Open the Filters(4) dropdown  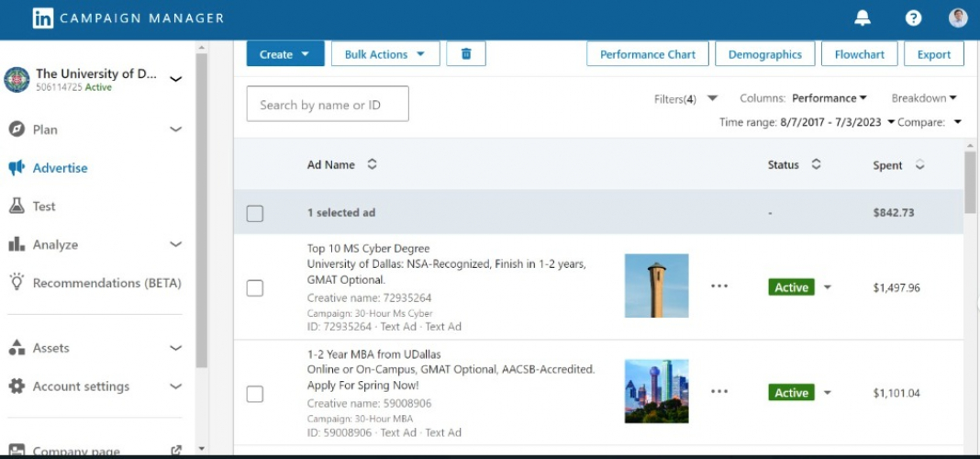coord(685,99)
